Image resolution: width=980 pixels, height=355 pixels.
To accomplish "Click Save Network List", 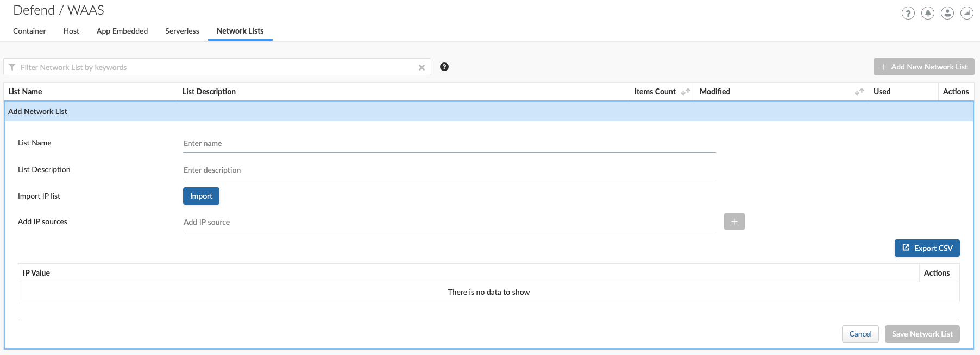I will point(922,334).
